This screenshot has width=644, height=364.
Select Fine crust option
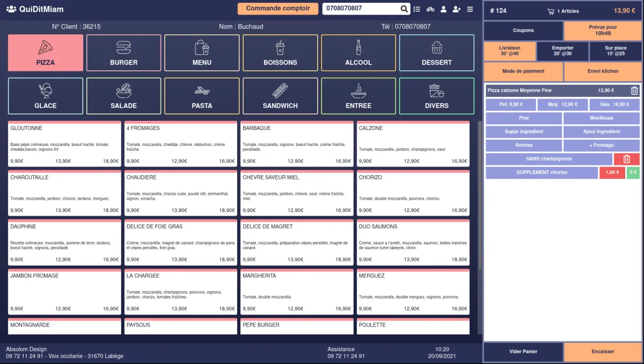[524, 118]
